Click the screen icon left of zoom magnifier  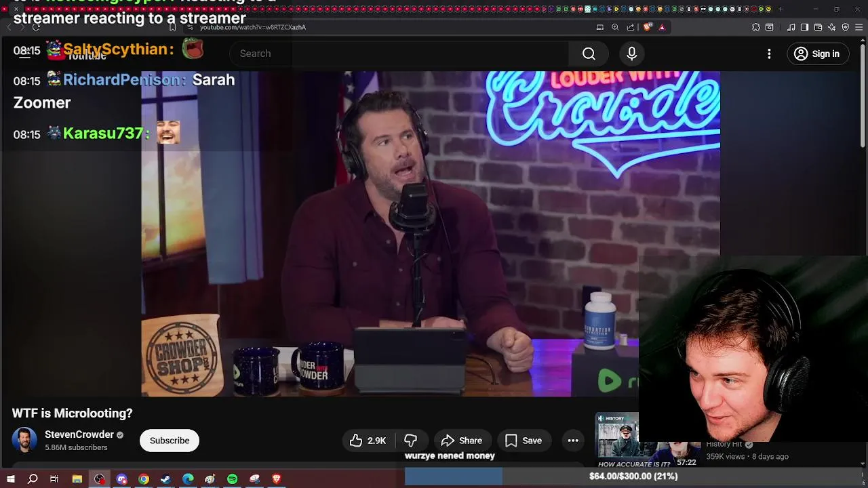(600, 27)
